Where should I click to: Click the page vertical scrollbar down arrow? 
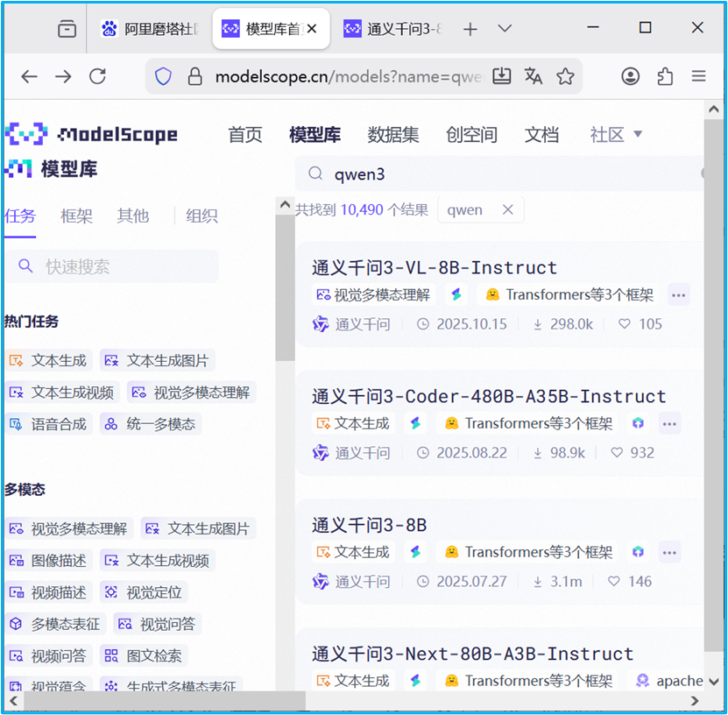tap(714, 682)
